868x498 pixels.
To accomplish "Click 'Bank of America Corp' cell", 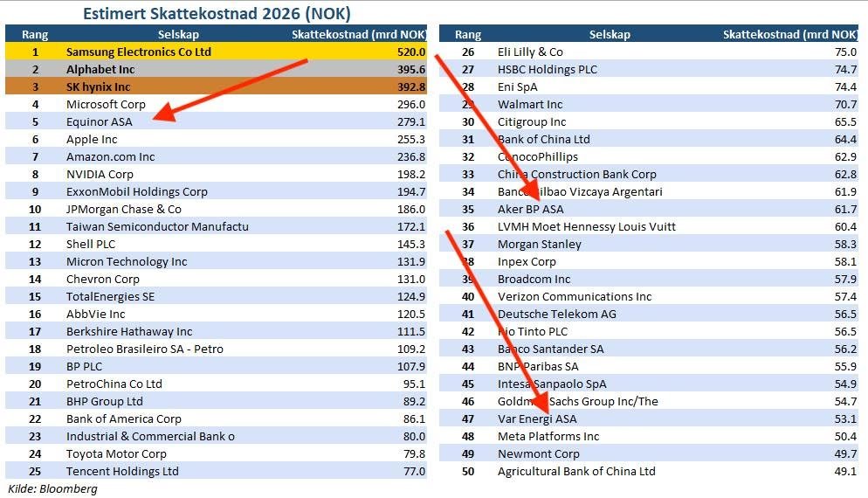I will pyautogui.click(x=123, y=418).
